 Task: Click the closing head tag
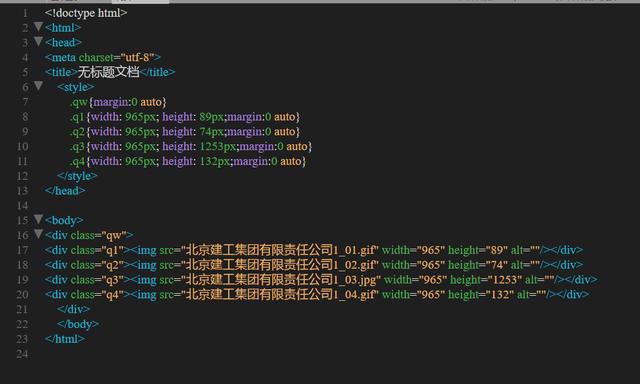point(65,191)
